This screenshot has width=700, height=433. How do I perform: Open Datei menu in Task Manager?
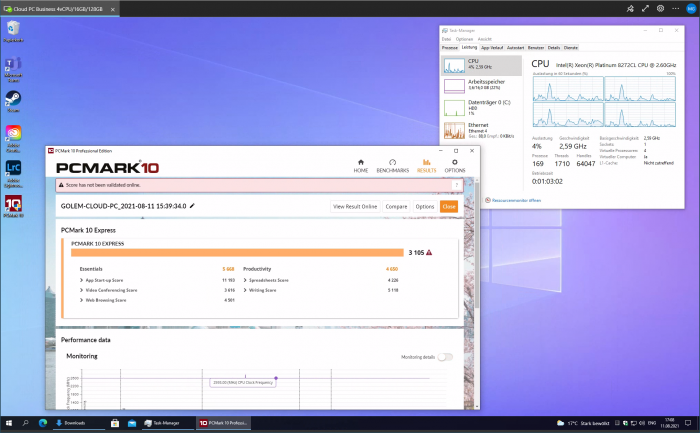[446, 39]
